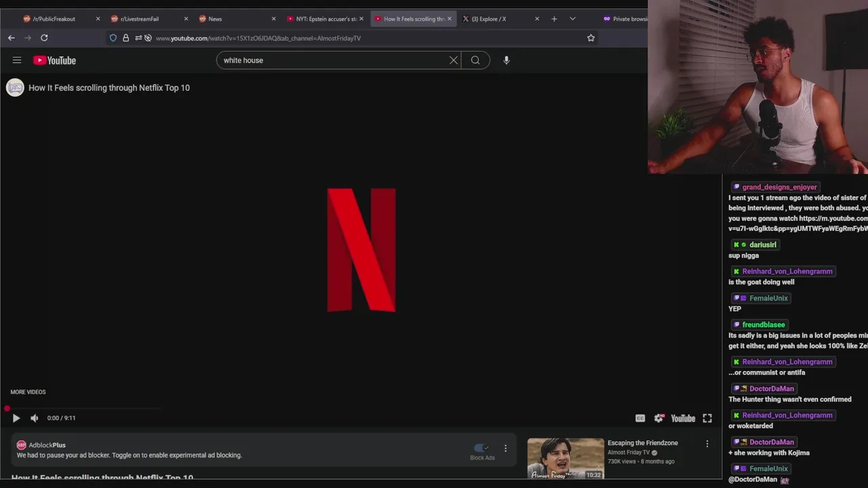Go back with the browser back arrow
The width and height of the screenshot is (868, 488).
12,38
